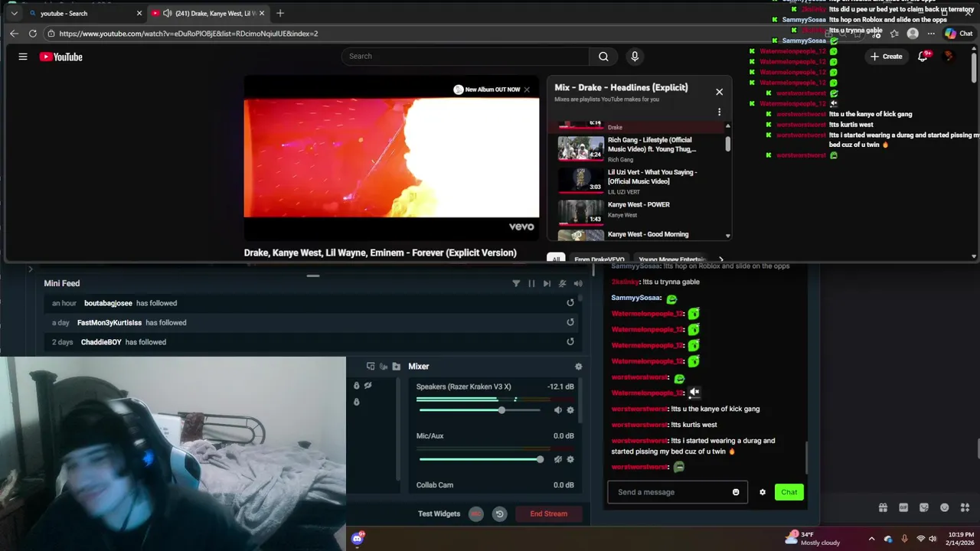Unmute the Mic/Aux source

[x=557, y=459]
